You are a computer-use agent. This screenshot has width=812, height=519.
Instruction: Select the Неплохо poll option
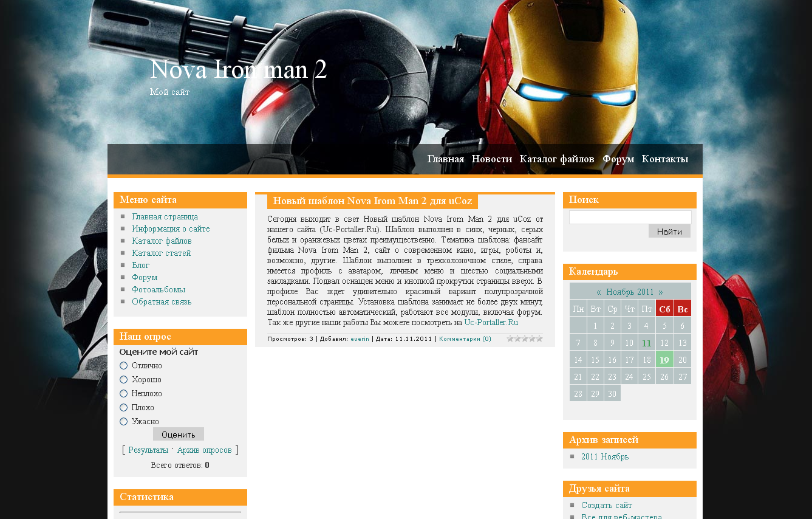click(124, 394)
